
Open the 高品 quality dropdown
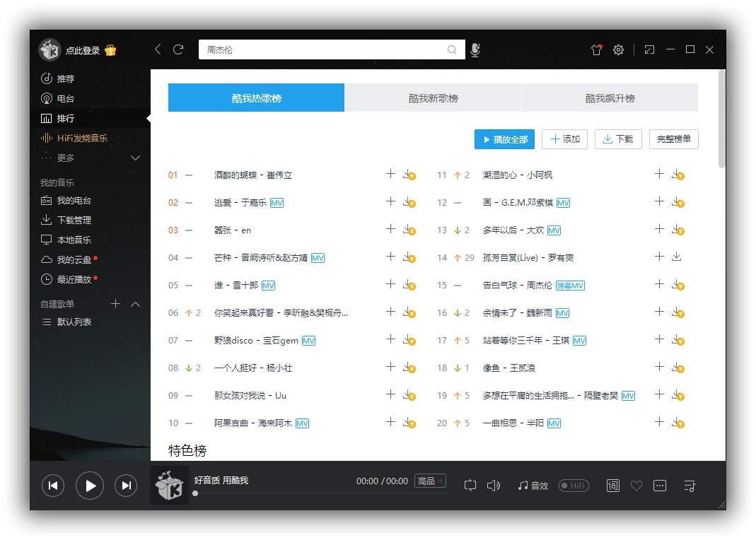[x=430, y=481]
